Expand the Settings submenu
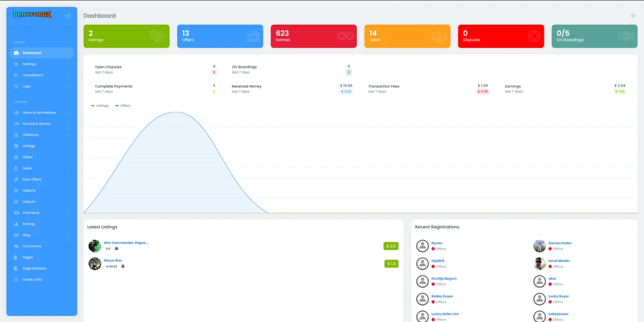 tap(42, 64)
